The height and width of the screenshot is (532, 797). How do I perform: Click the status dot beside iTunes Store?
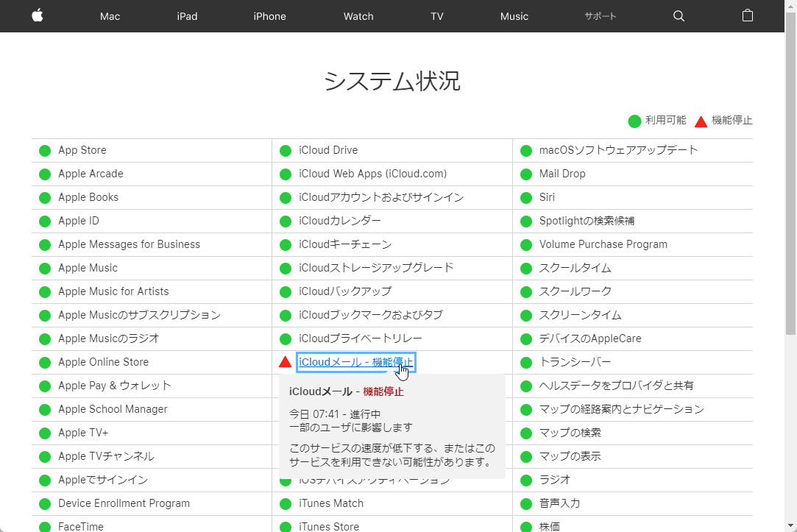point(285,526)
